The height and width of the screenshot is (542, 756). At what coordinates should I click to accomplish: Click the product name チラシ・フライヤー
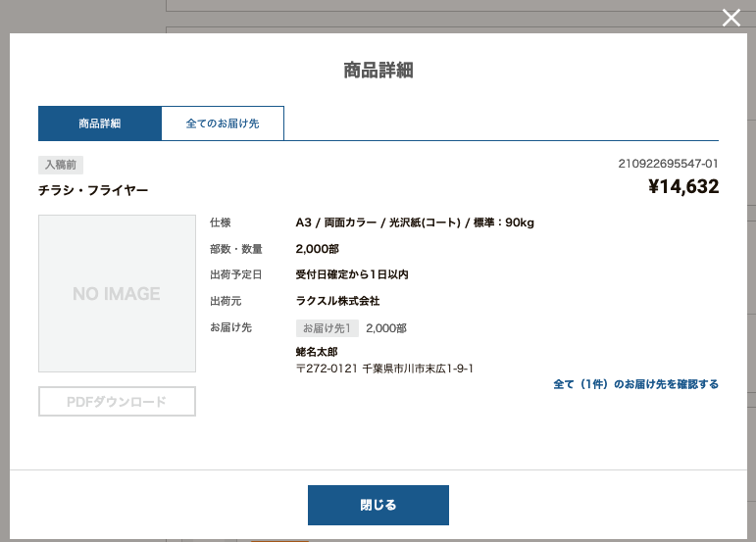tap(93, 190)
